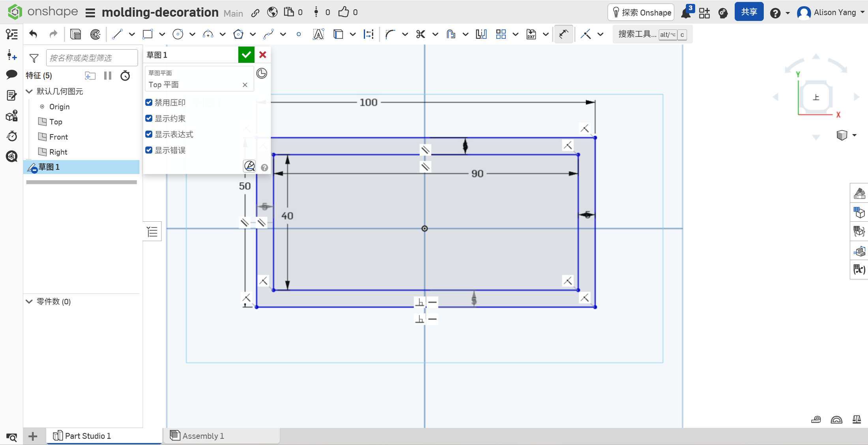Open the Polygon tool dropdown arrow
Viewport: 868px width, 445px height.
coord(253,34)
